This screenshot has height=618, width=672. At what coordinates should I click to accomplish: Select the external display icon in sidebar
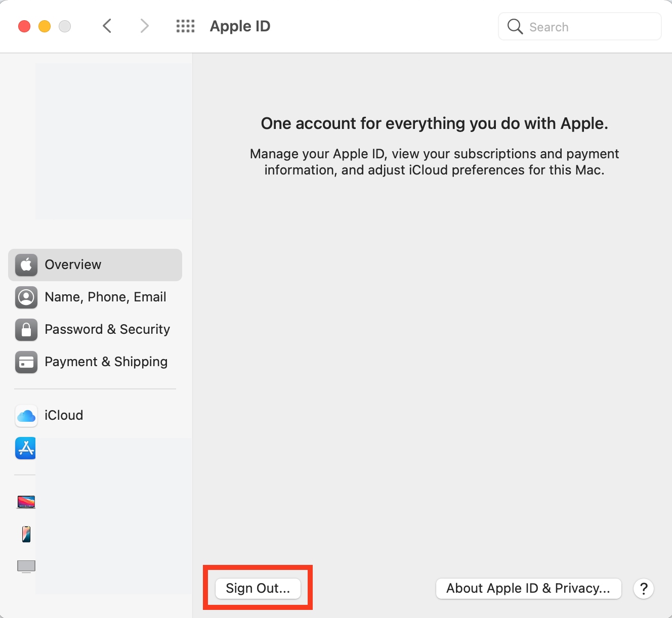(26, 566)
